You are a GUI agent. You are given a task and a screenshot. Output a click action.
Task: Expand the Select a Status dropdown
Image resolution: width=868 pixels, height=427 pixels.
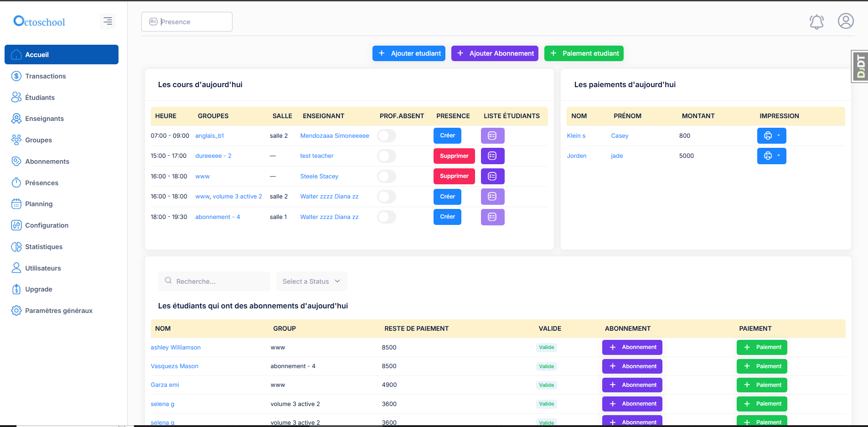coord(311,281)
